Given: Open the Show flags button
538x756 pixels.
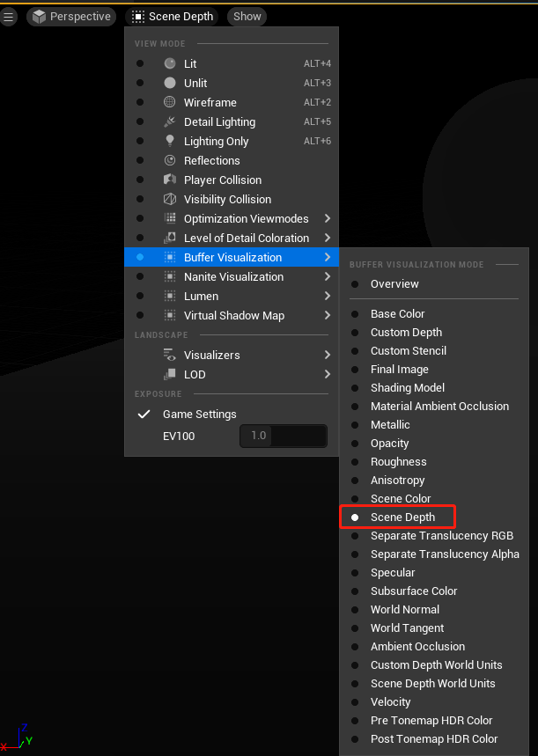Looking at the screenshot, I should tap(247, 17).
